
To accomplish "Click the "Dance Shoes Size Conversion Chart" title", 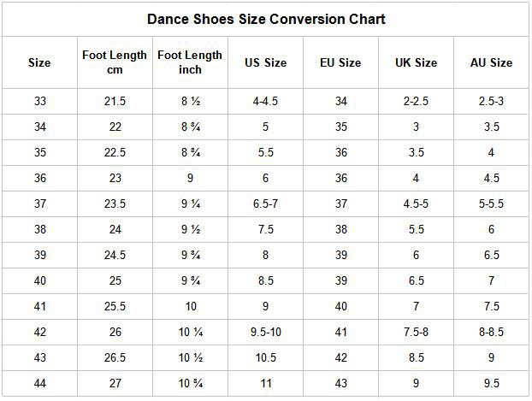I will point(266,19).
